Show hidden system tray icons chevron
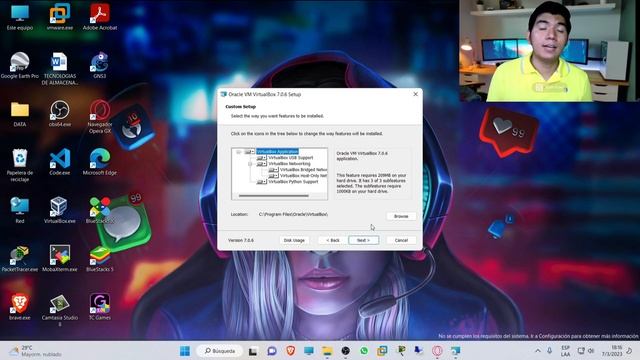 pyautogui.click(x=538, y=351)
